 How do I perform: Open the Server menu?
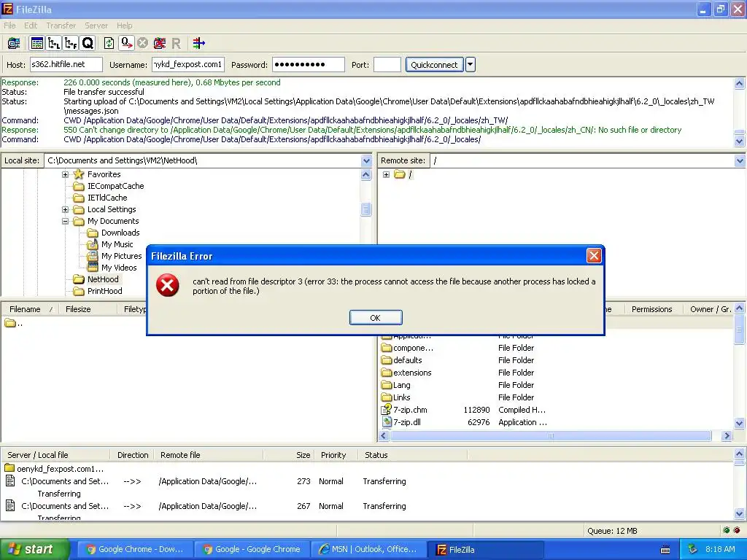(96, 26)
